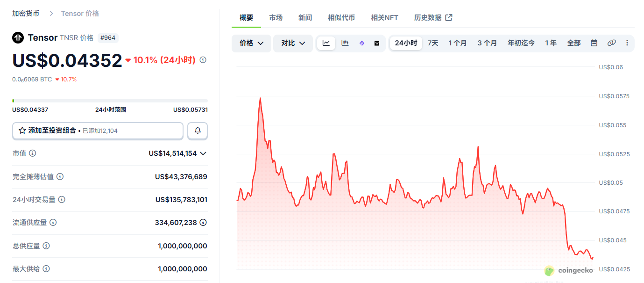Switch to the 相似代币 tab
The image size is (644, 283).
(341, 18)
